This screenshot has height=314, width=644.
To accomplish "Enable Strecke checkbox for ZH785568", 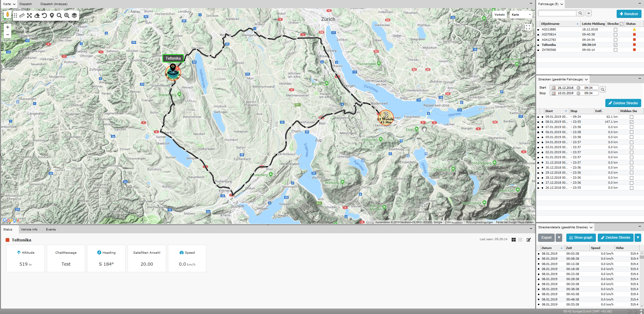I will click(615, 50).
